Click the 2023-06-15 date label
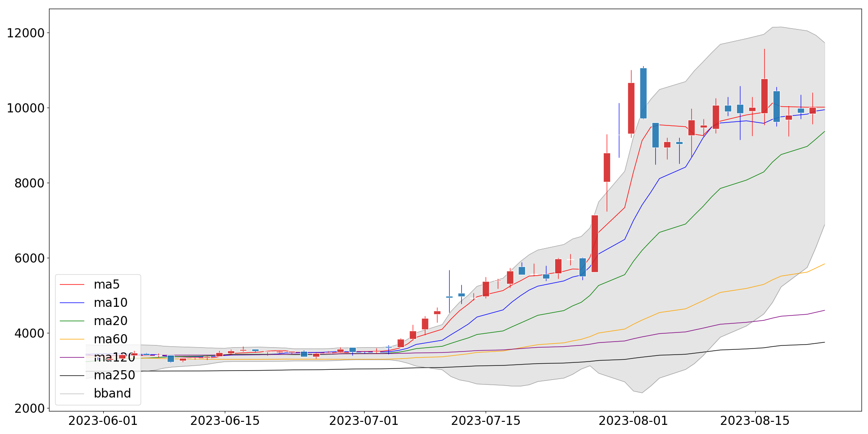Image resolution: width=868 pixels, height=434 pixels. (225, 421)
